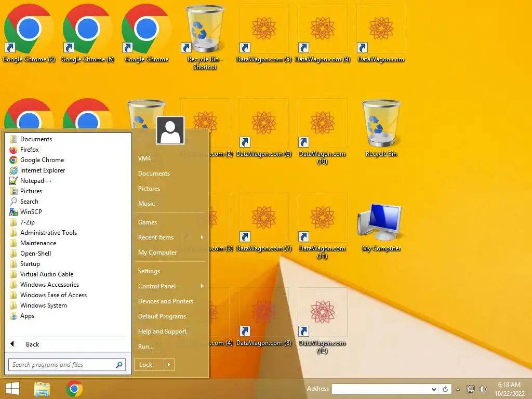This screenshot has height=399, width=532.
Task: Open the Run... dialog
Action: [146, 347]
